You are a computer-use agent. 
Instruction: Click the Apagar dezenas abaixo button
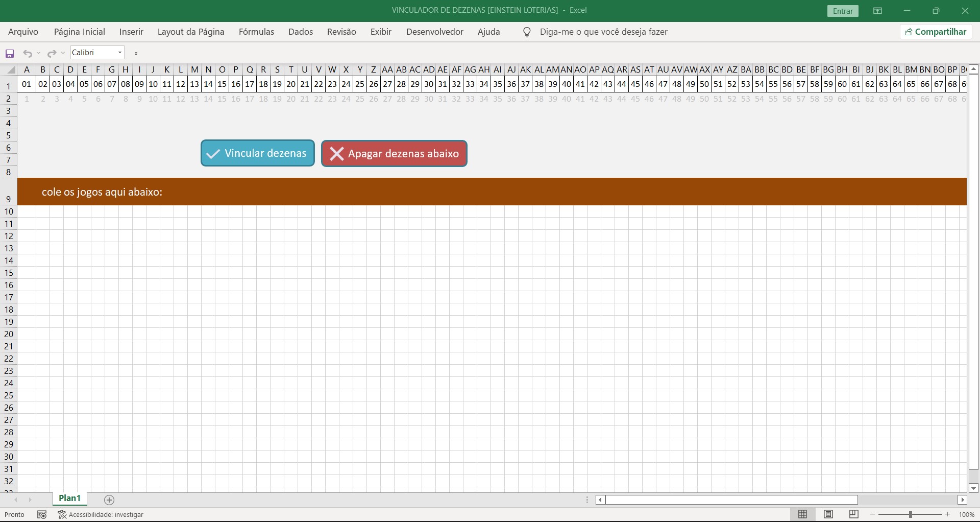pyautogui.click(x=394, y=154)
